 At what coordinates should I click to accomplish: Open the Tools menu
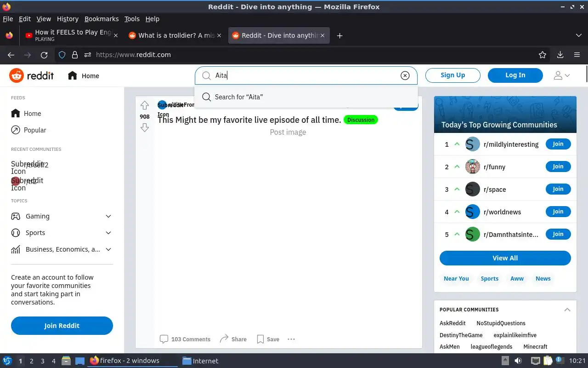coord(132,19)
